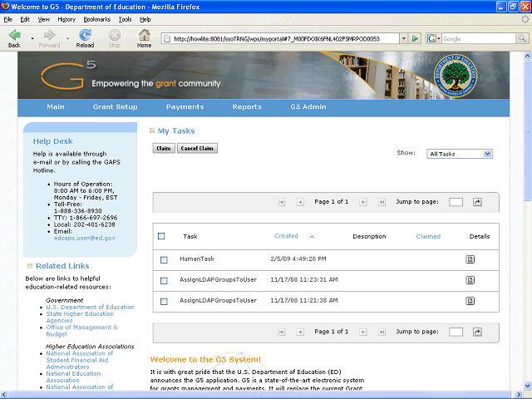Open the Bookmarks menu
This screenshot has height=399, width=532.
[x=97, y=20]
